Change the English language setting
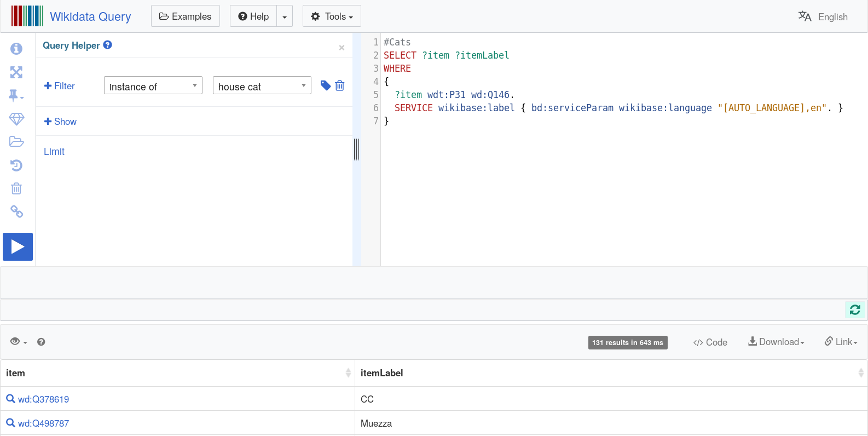Screen dimensions: 868x436 832,17
